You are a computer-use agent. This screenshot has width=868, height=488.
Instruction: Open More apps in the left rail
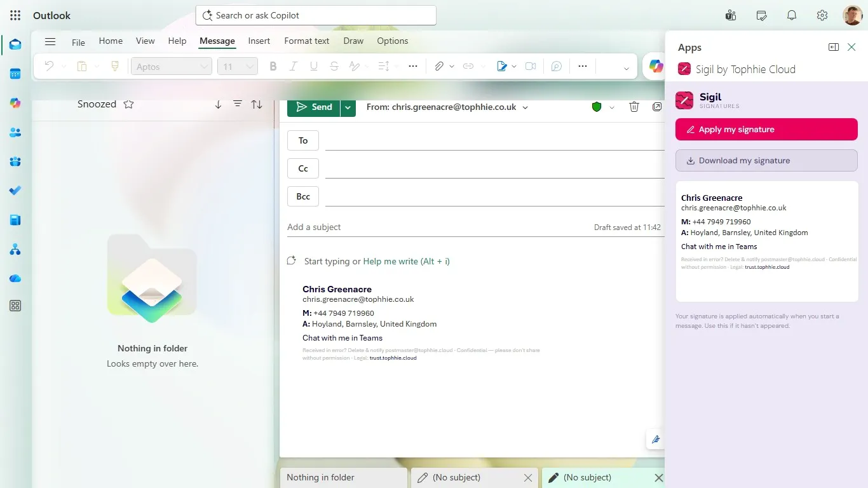15,306
